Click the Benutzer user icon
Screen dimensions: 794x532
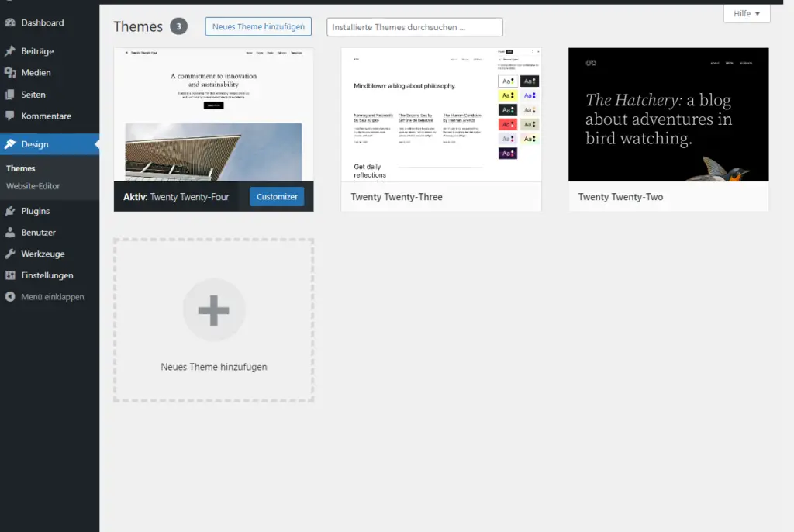(x=10, y=232)
